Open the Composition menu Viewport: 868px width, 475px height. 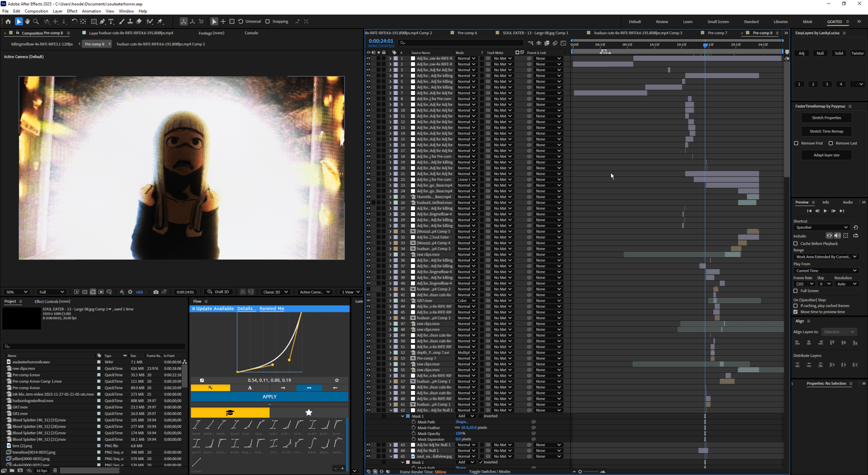[x=36, y=11]
